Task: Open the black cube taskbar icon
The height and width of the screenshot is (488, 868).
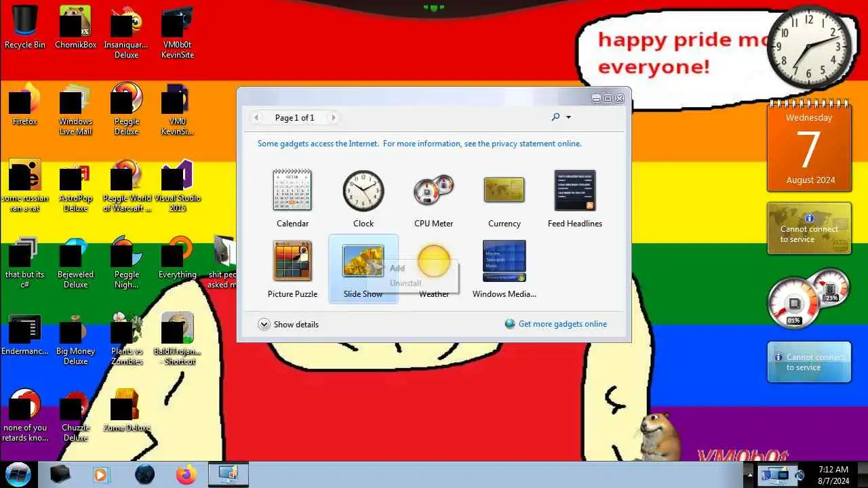Action: point(60,474)
